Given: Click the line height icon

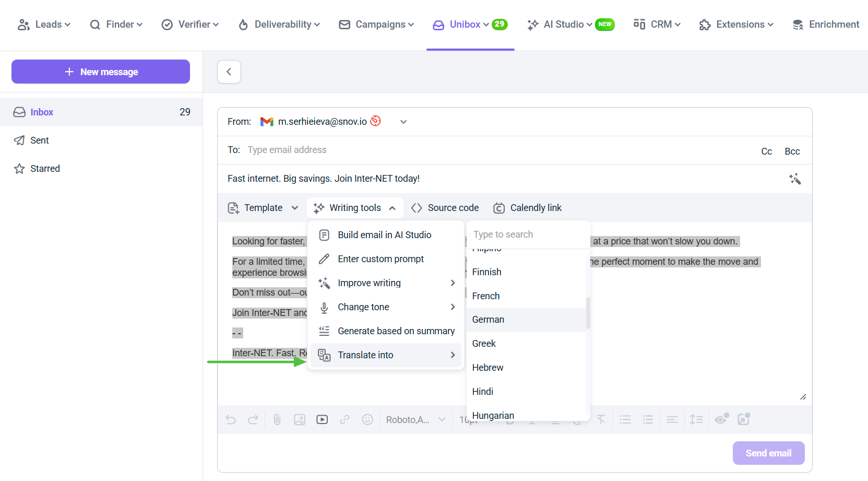Looking at the screenshot, I should 696,419.
